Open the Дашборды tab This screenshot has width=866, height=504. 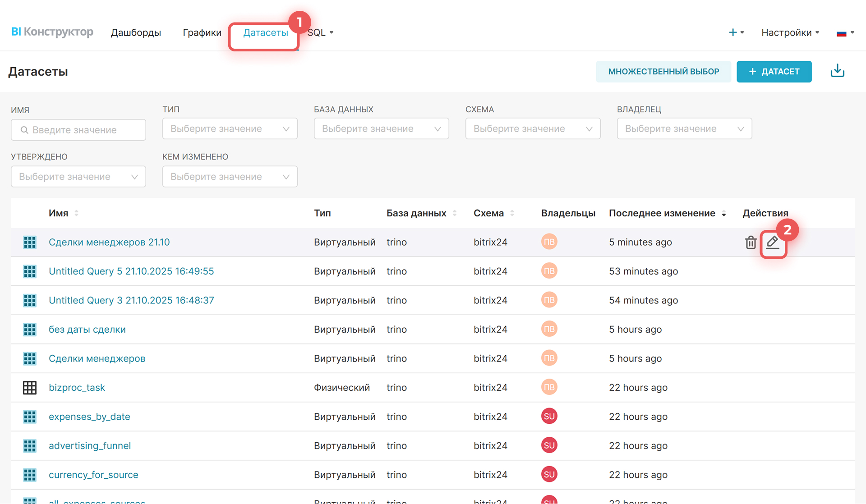tap(136, 32)
